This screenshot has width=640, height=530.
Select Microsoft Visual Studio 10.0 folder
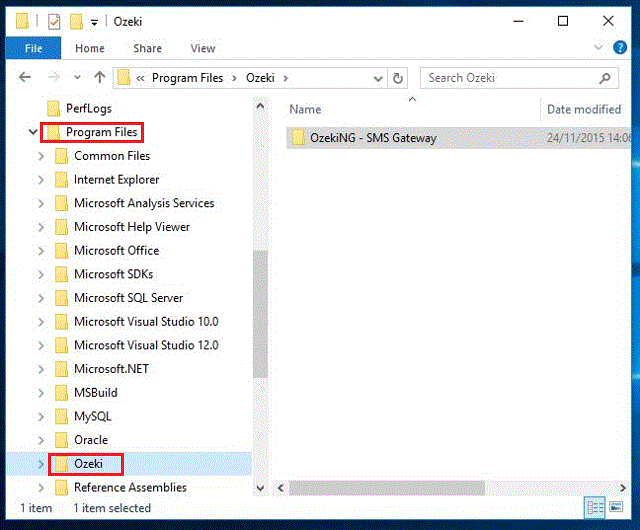click(146, 321)
